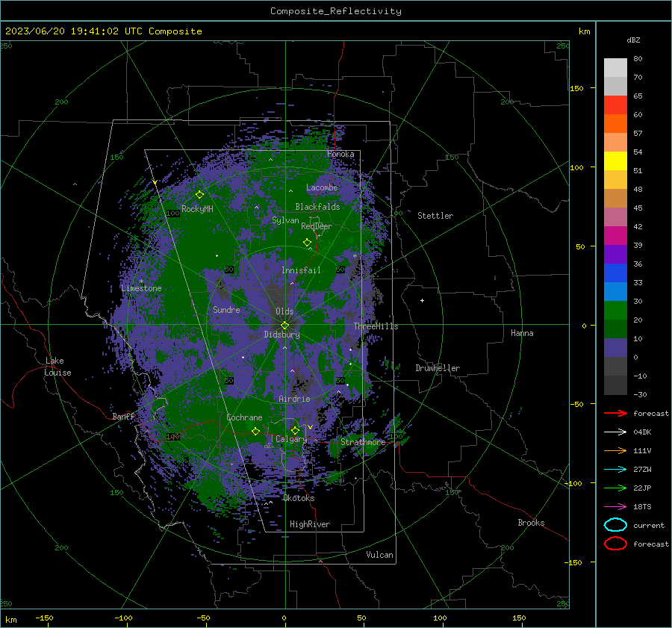Image resolution: width=672 pixels, height=628 pixels.
Task: Click the Stettler city label
Action: click(435, 216)
